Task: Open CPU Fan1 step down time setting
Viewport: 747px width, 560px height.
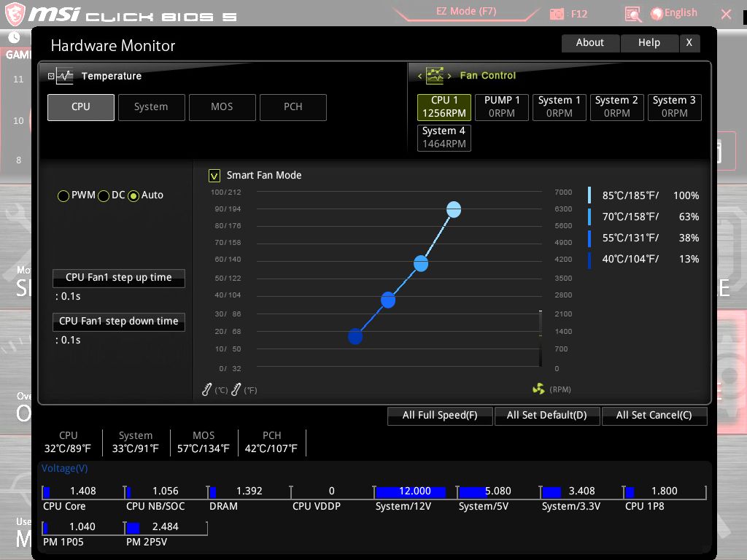Action: pyautogui.click(x=118, y=322)
